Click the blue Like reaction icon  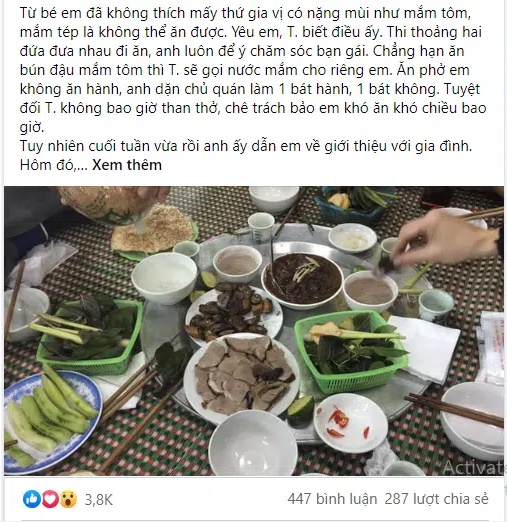point(32,499)
